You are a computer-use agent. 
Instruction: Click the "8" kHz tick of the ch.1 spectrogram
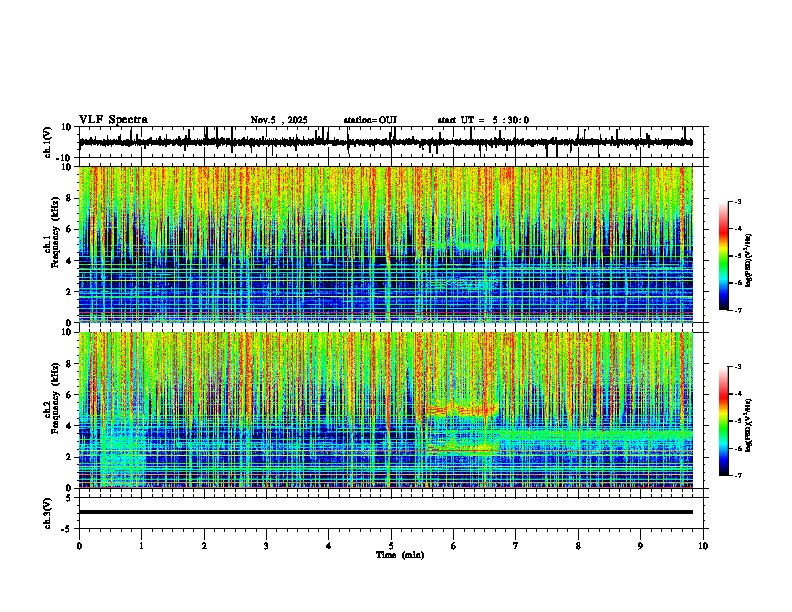point(69,198)
